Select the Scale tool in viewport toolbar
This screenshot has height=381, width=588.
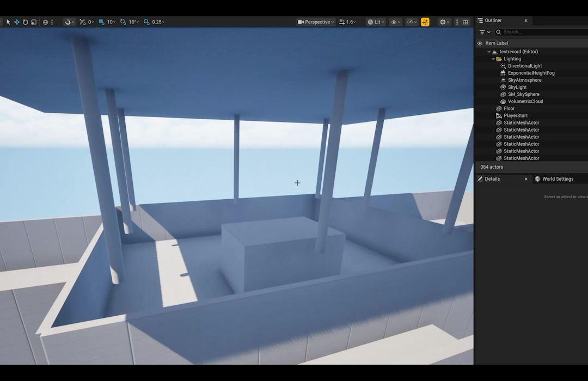(x=34, y=22)
